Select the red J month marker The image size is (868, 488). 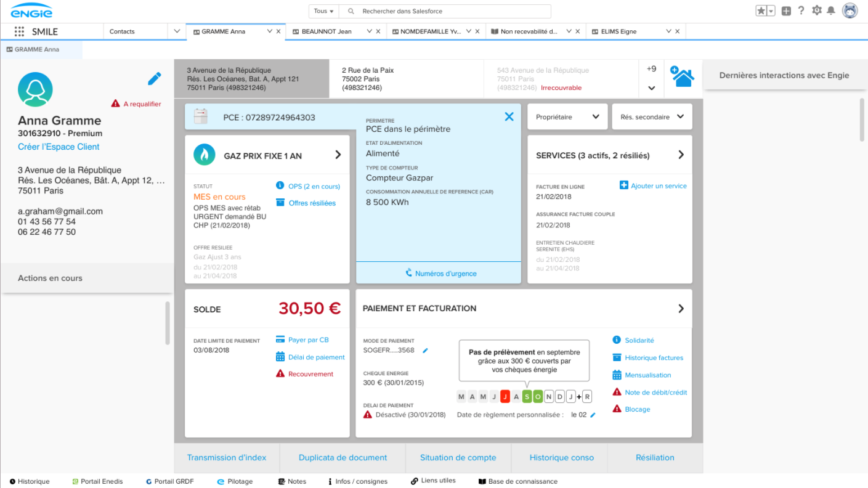505,396
